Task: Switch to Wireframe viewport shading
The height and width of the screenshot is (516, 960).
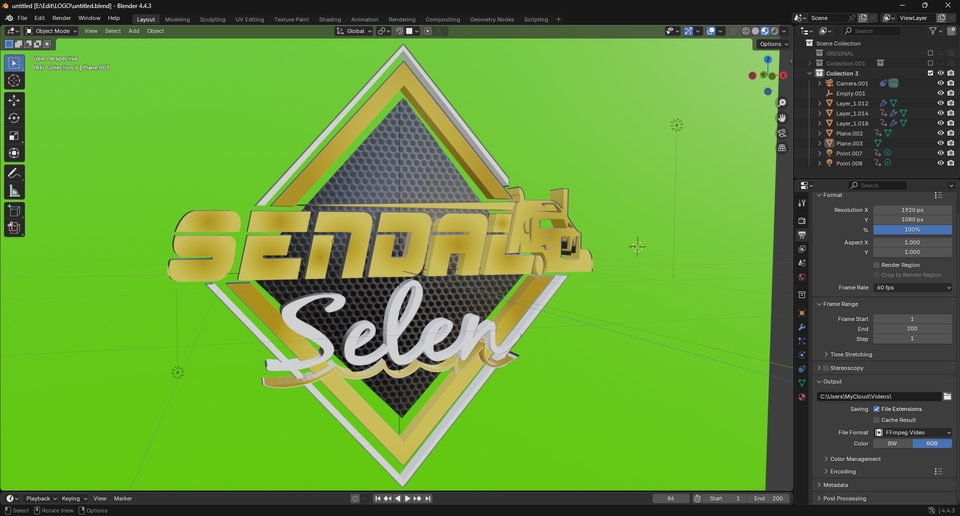Action: coord(746,31)
